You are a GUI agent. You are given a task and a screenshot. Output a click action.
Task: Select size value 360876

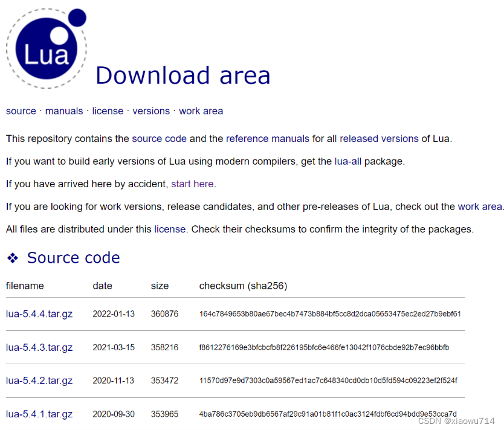[164, 314]
